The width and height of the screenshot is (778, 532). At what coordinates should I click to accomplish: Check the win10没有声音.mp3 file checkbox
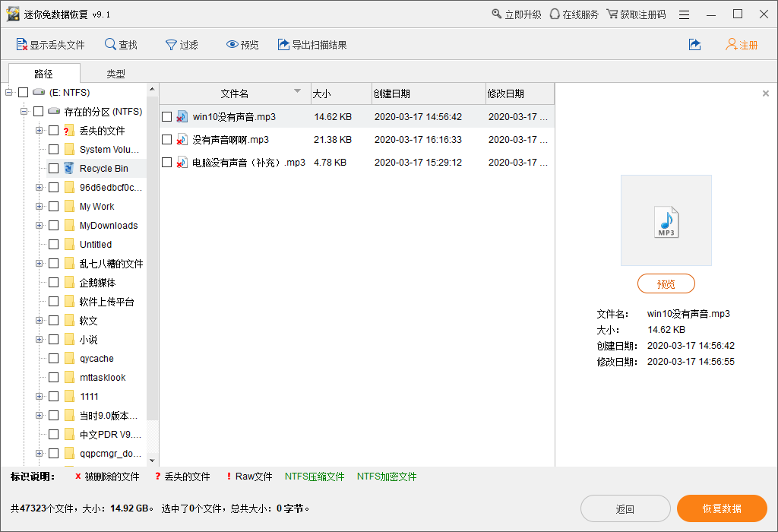coord(166,116)
